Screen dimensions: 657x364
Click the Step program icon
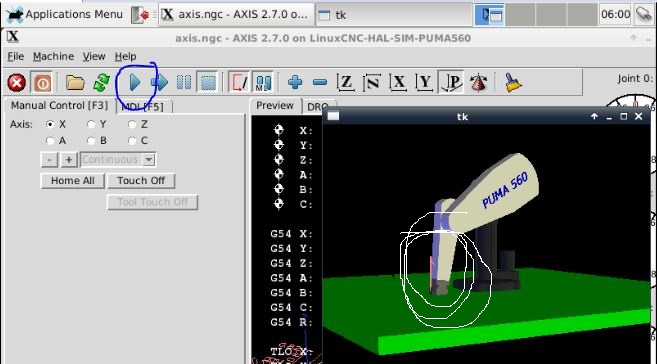[x=160, y=83]
